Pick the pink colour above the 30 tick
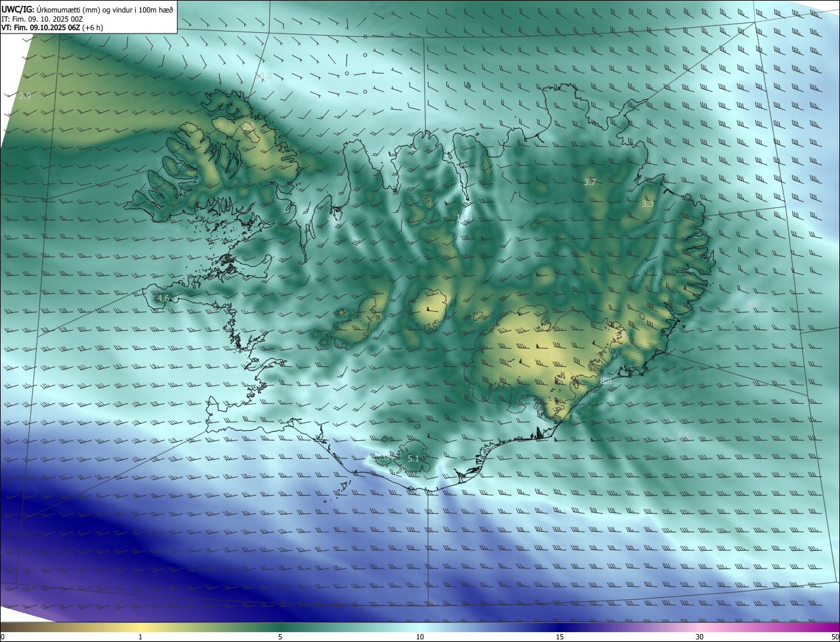The image size is (840, 642). click(x=700, y=627)
